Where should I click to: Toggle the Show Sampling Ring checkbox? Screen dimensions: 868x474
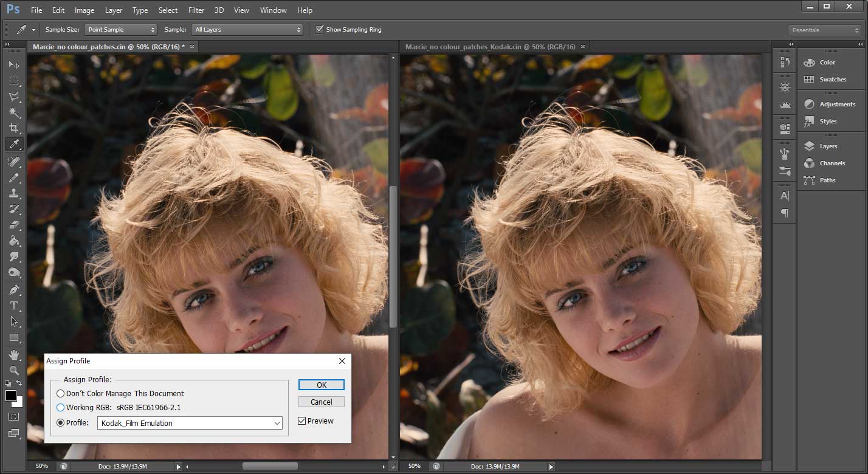click(x=319, y=29)
